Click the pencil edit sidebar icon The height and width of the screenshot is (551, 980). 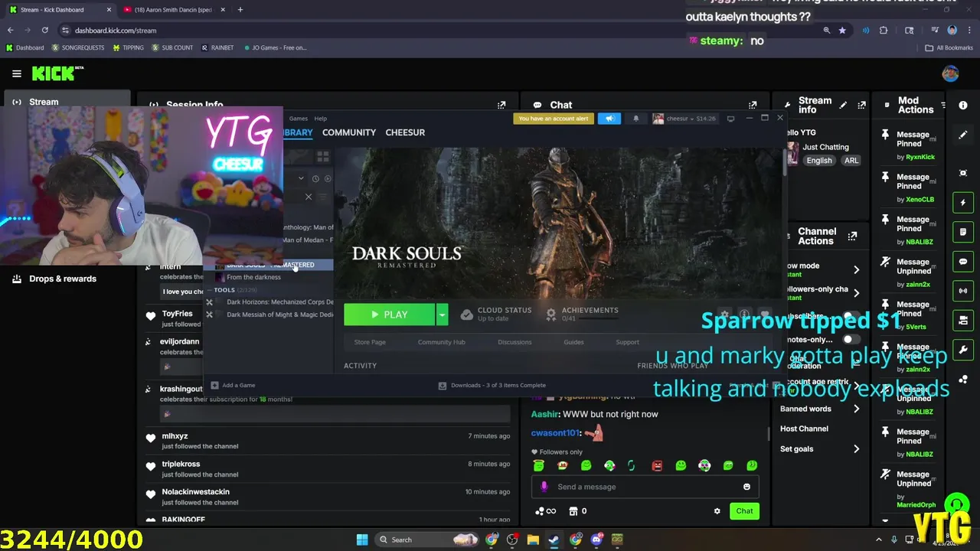pos(963,135)
